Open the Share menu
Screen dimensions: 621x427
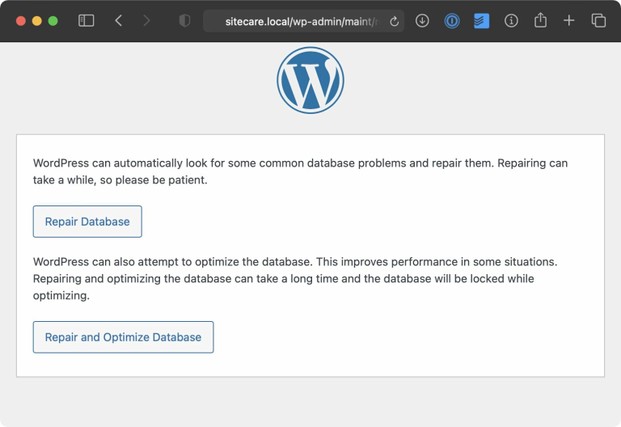click(540, 20)
